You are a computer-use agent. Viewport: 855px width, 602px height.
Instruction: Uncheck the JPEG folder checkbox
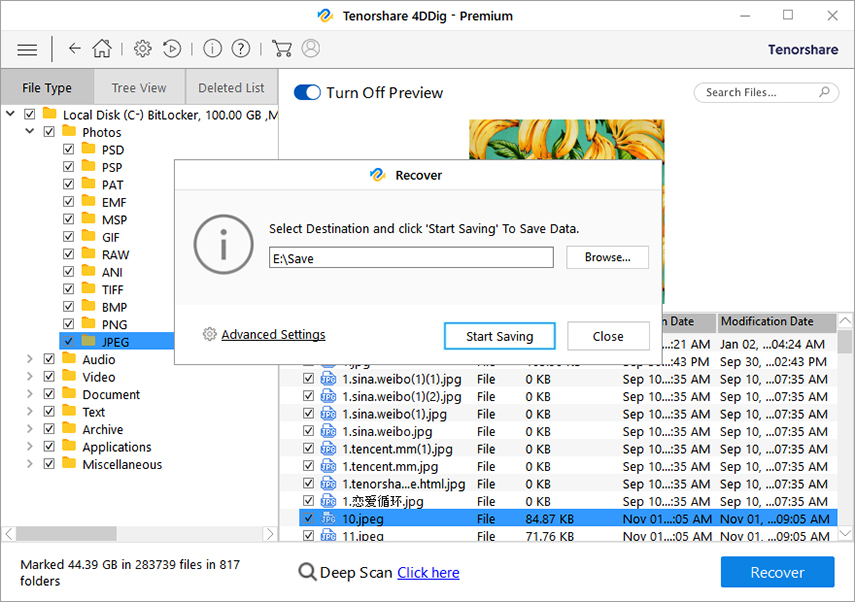coord(68,342)
